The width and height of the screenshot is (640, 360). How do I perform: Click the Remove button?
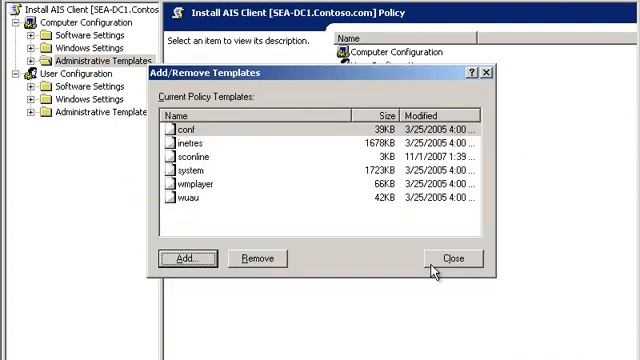pos(258,258)
